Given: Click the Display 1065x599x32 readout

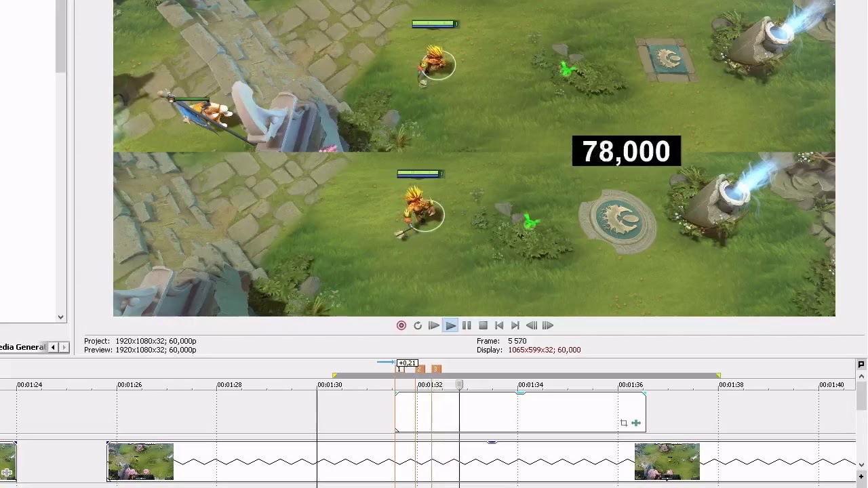Looking at the screenshot, I should 529,350.
